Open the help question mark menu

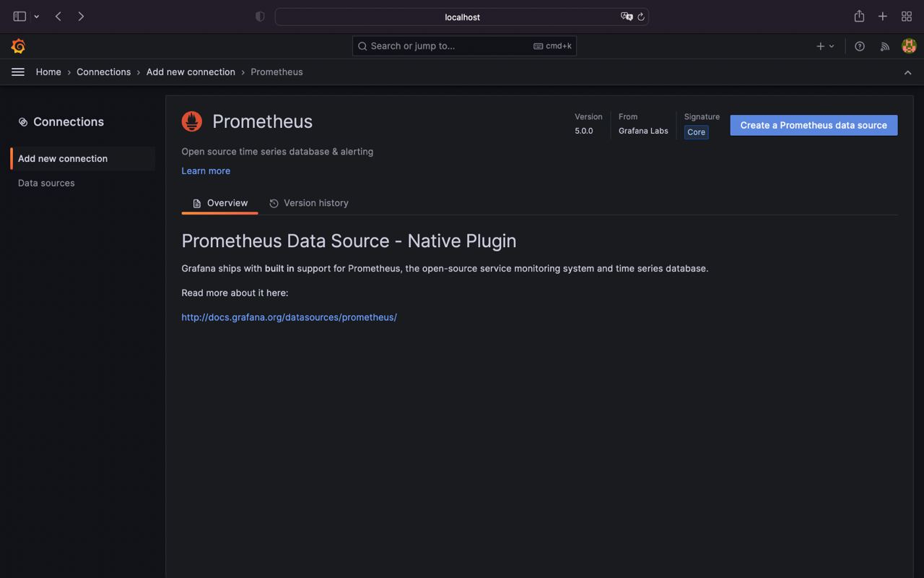click(x=860, y=46)
